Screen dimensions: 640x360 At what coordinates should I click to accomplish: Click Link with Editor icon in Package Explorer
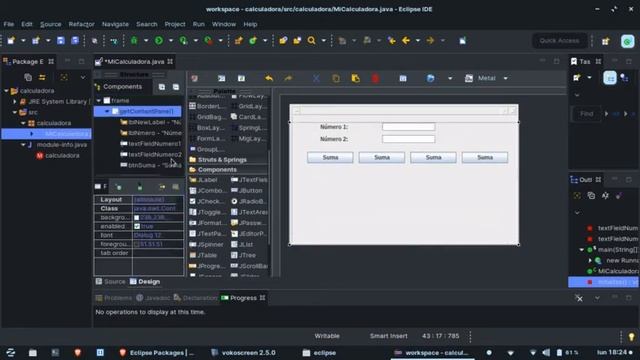point(42,77)
